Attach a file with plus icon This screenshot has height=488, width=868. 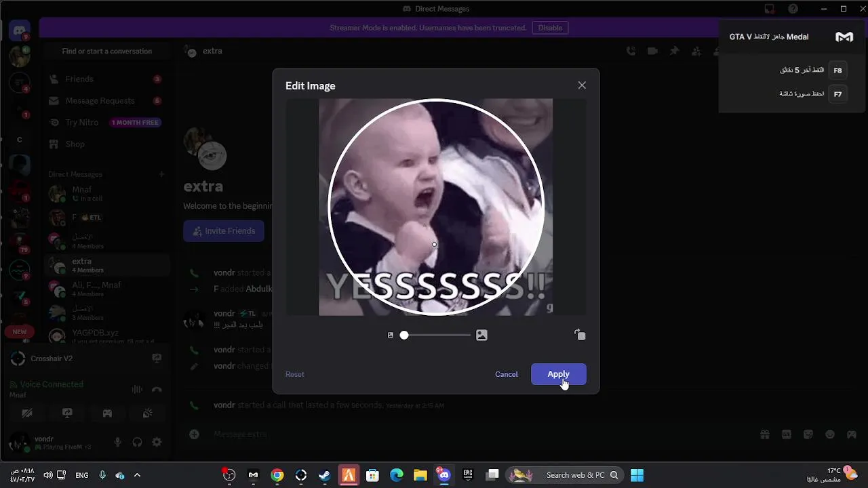pyautogui.click(x=195, y=434)
